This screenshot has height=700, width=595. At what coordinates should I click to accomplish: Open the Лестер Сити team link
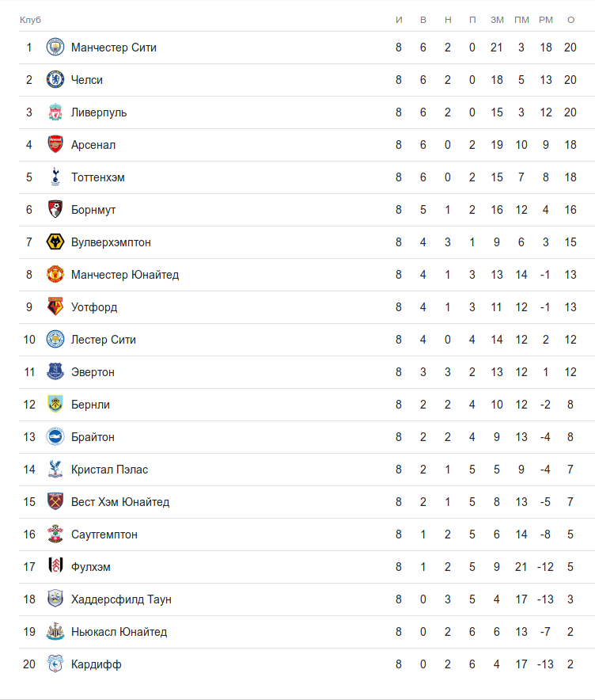coord(104,340)
